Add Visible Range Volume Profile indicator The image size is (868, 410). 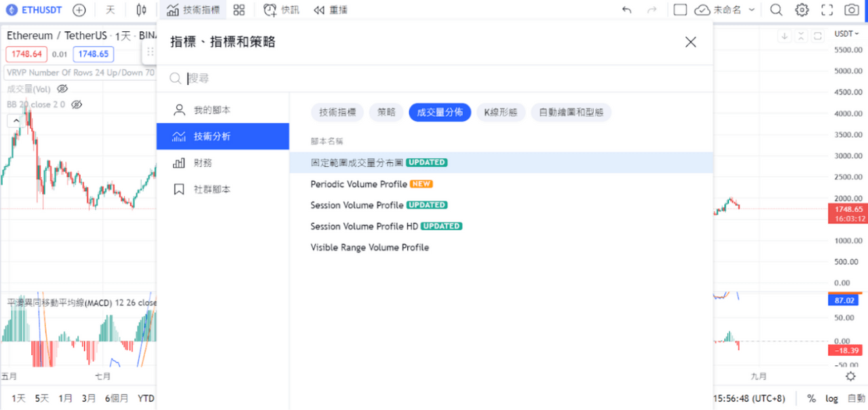tap(501, 248)
